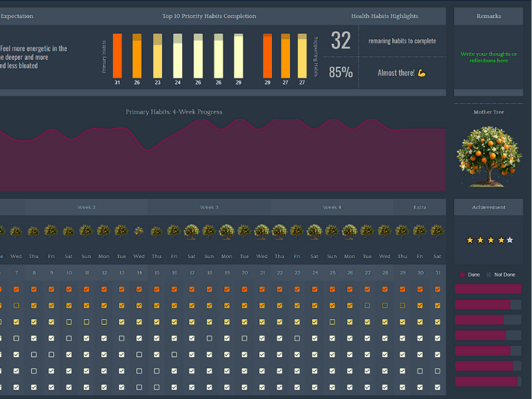Viewport: 532px width, 399px height.
Task: Click the empty fifth star in Achievement
Action: [x=510, y=240]
